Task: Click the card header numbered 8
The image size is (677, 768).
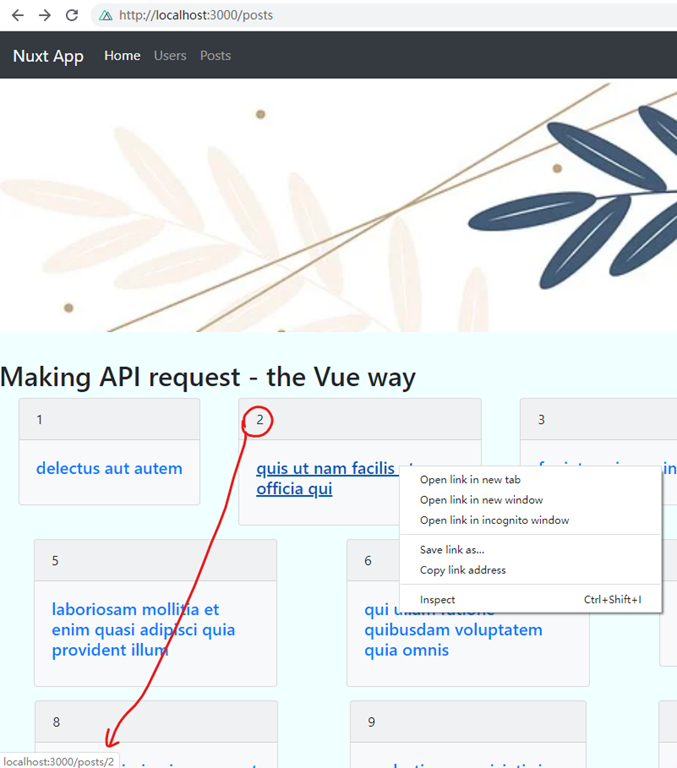Action: pos(156,721)
